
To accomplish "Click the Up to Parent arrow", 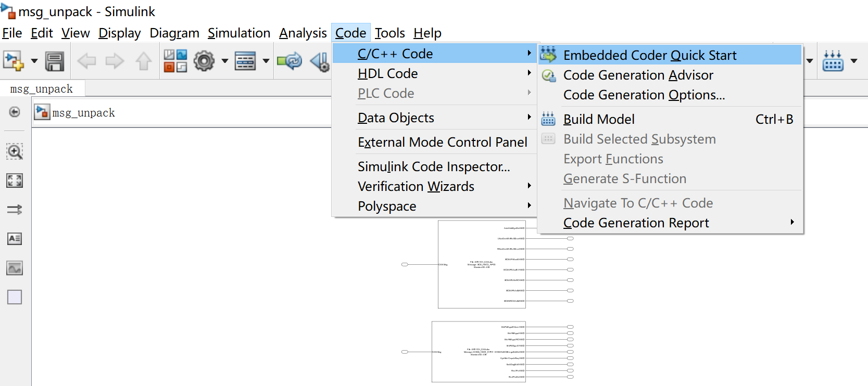I will point(144,61).
